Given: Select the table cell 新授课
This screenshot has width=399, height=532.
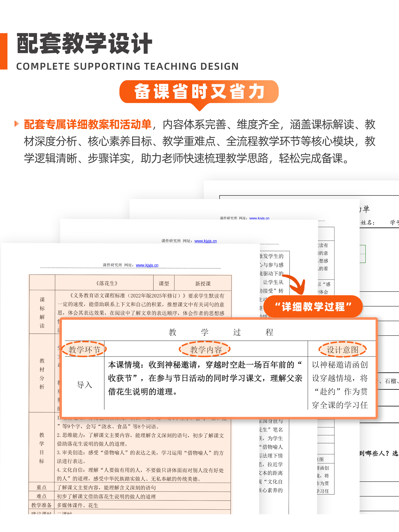Looking at the screenshot, I should pyautogui.click(x=203, y=283).
